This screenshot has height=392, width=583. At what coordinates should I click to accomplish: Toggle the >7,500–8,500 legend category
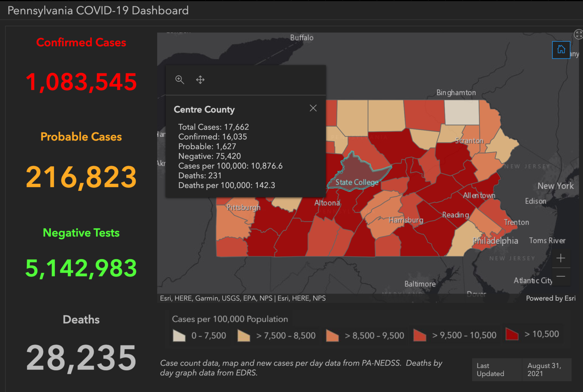(243, 335)
